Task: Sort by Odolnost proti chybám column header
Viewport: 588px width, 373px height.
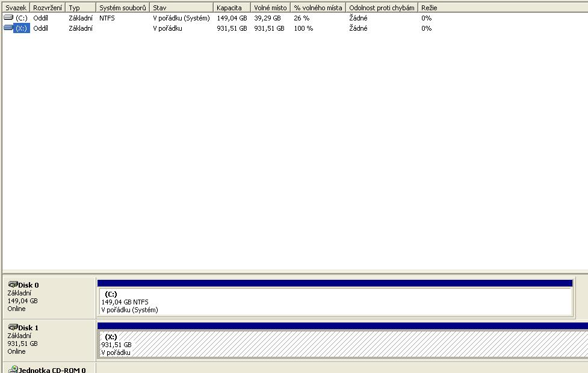Action: click(382, 7)
